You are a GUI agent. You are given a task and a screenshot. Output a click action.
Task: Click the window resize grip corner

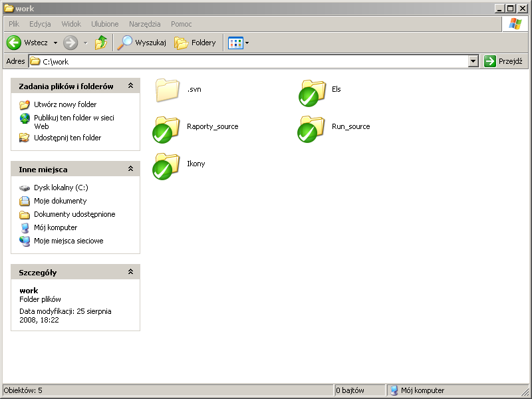click(x=525, y=391)
